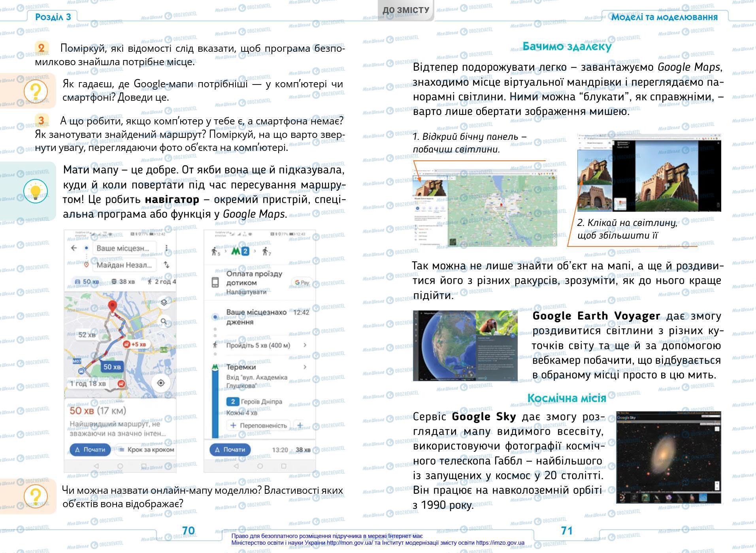Tap Android home button left phone
Viewport: 756px width, 553px height.
(x=120, y=466)
